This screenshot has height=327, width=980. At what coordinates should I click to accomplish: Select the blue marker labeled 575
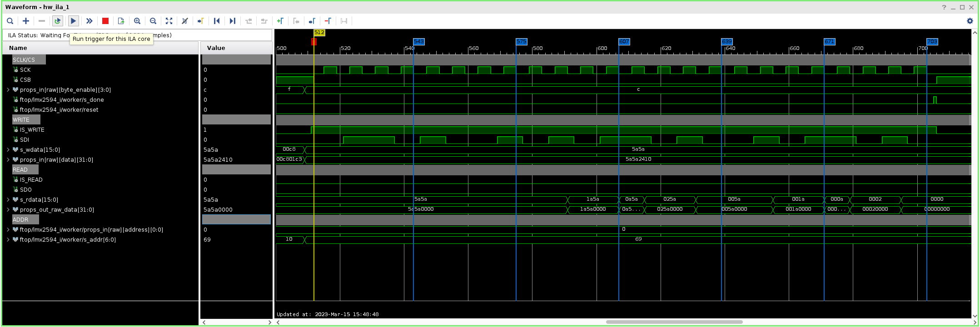[521, 41]
